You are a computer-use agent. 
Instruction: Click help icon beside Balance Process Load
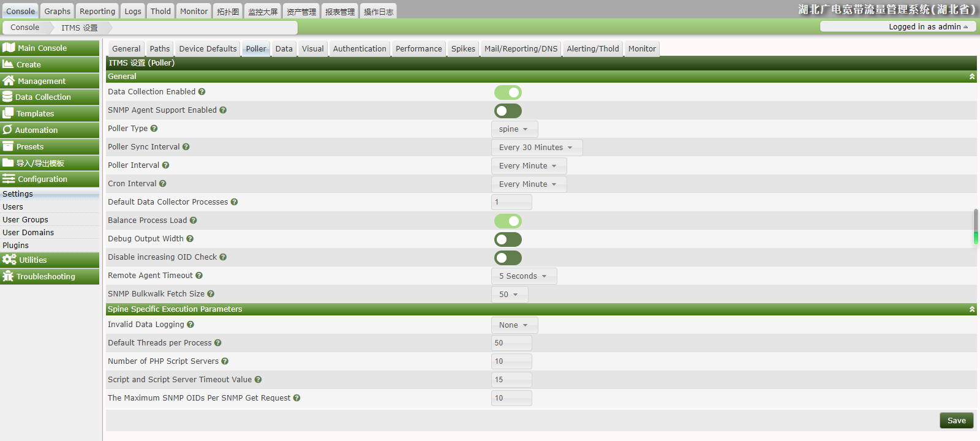[x=193, y=221]
